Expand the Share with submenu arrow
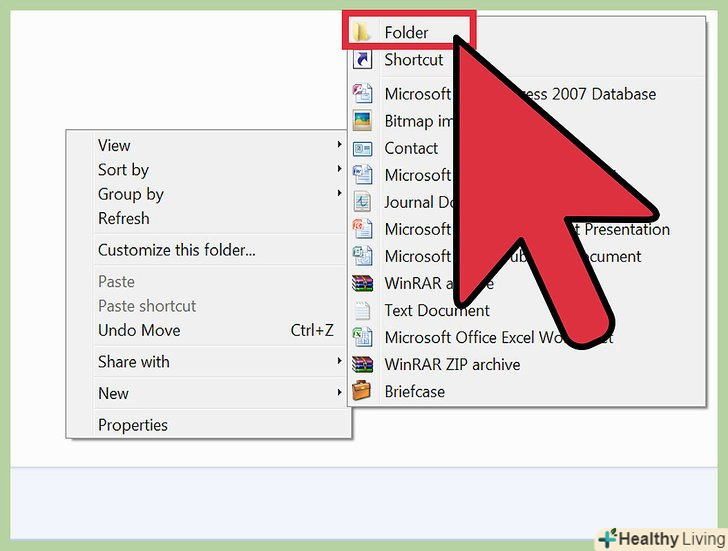This screenshot has height=551, width=728. point(339,361)
